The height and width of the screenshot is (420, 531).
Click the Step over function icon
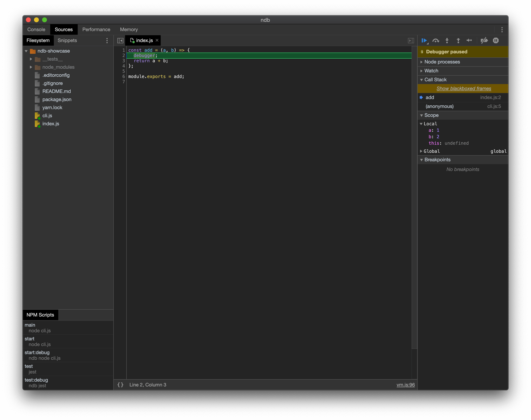click(435, 41)
